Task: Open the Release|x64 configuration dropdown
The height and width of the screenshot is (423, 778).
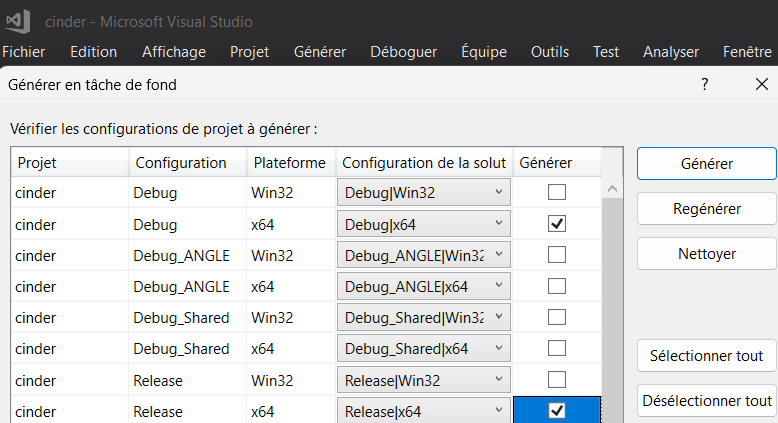Action: (x=424, y=411)
